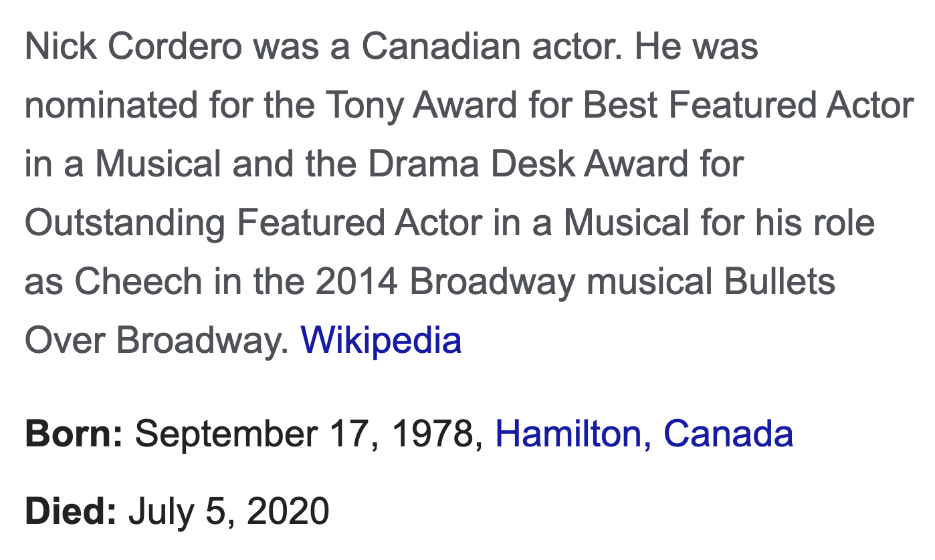Click the words his role

816,223
